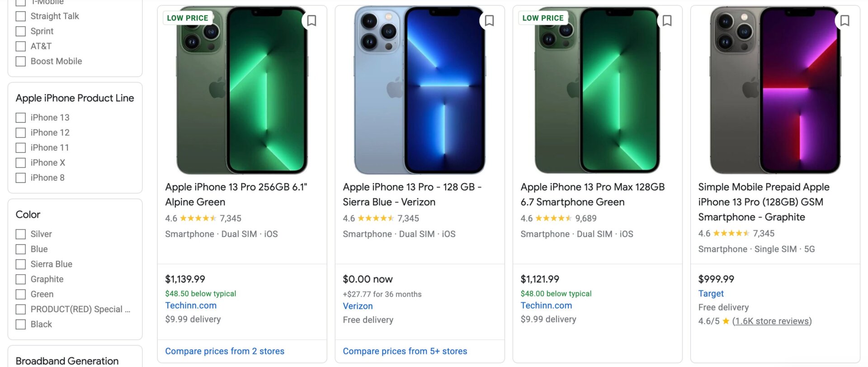Check the Graphite color option

coord(20,279)
